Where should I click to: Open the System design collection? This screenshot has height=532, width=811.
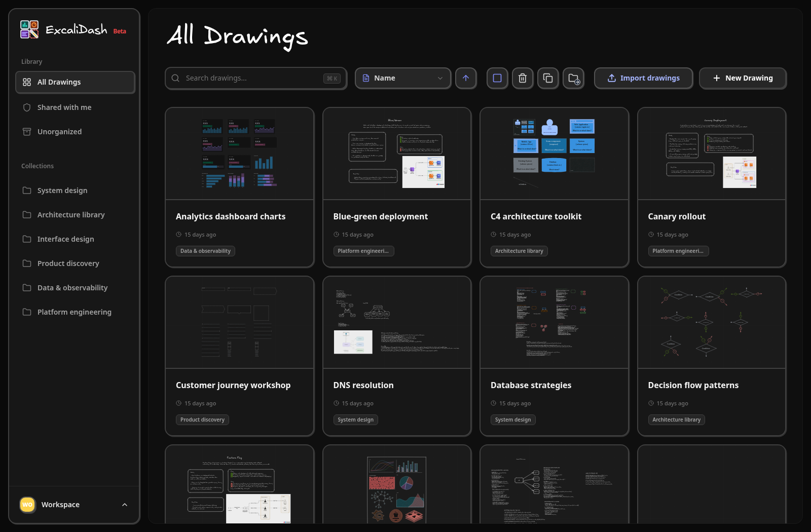pos(75,191)
